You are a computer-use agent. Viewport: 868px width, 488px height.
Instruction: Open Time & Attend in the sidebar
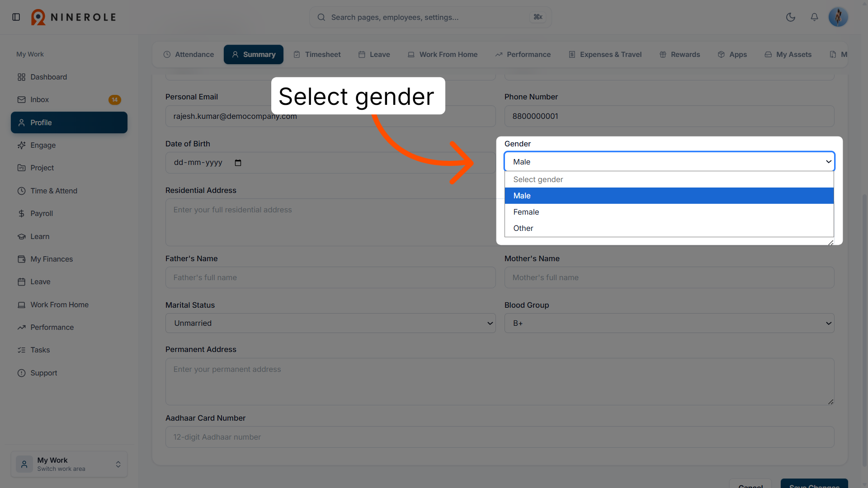click(x=69, y=191)
